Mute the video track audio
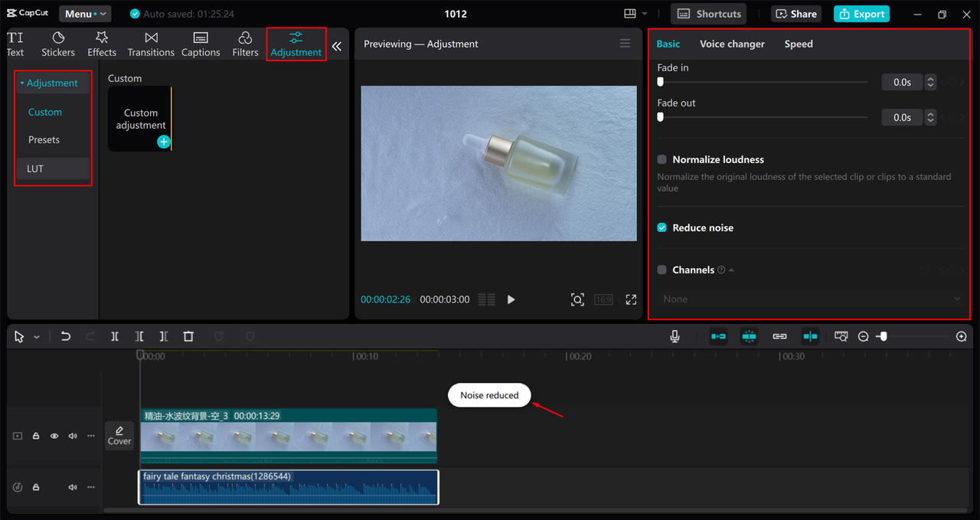980x520 pixels. 73,436
